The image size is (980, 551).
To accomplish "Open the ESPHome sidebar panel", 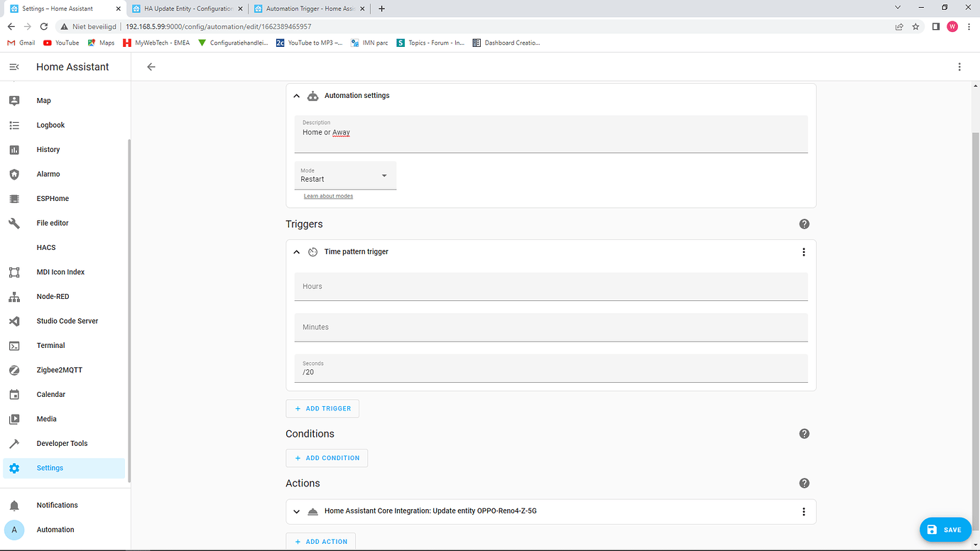I will tap(51, 198).
